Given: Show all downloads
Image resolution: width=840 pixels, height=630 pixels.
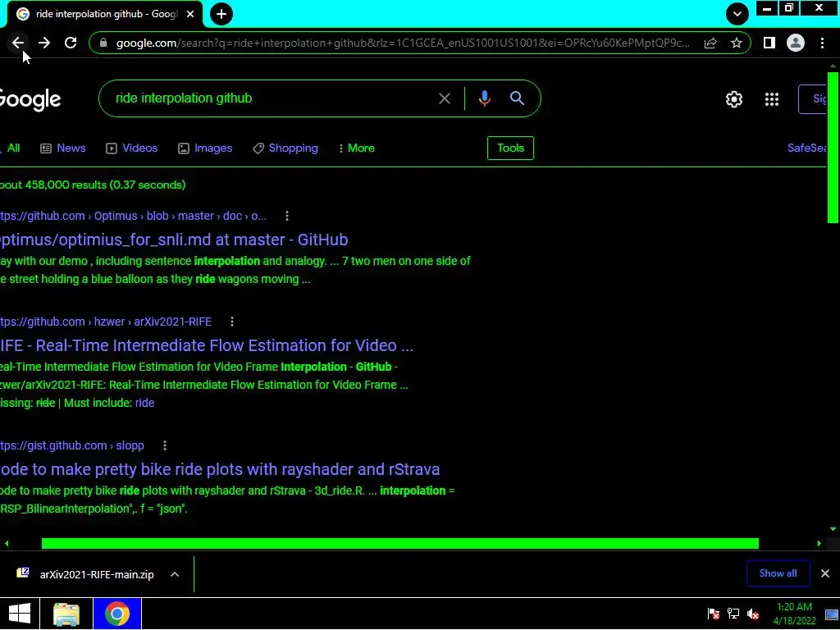Looking at the screenshot, I should point(778,573).
